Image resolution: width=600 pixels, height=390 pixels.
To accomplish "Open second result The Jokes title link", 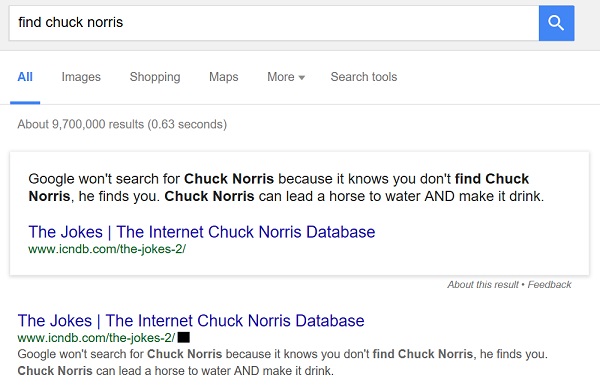I will click(x=191, y=321).
